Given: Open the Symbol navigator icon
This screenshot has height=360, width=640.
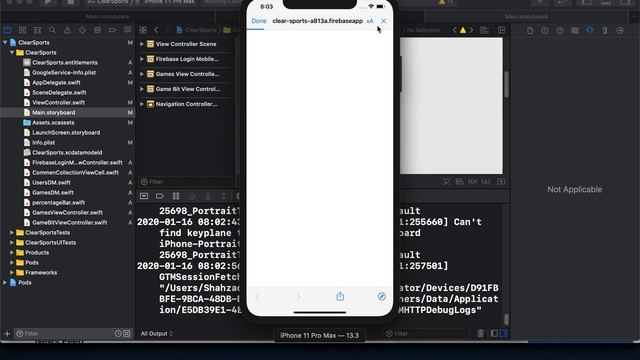Looking at the screenshot, I should point(37,30).
